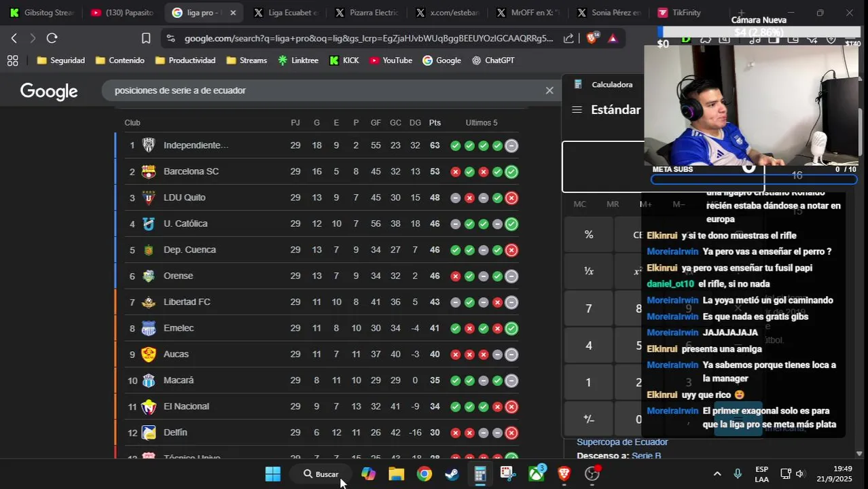Viewport: 868px width, 489px height.
Task: Show hidden system tray icons
Action: (717, 474)
